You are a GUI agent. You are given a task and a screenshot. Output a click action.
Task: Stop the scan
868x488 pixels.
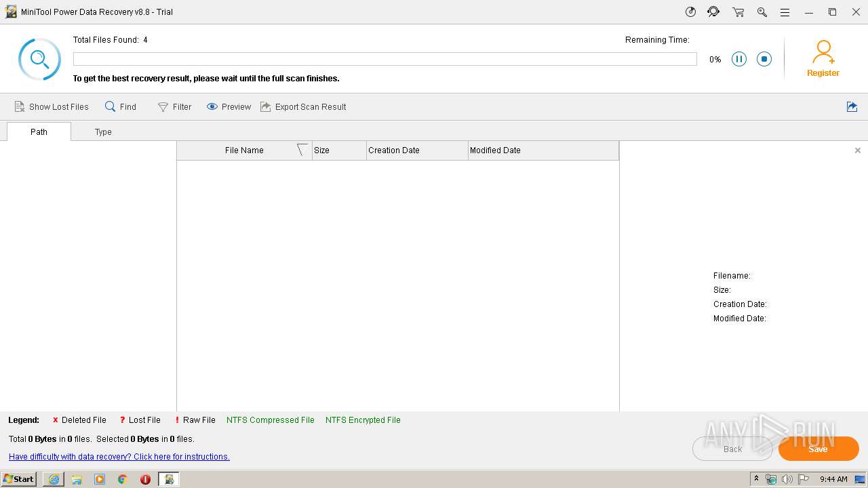[764, 59]
